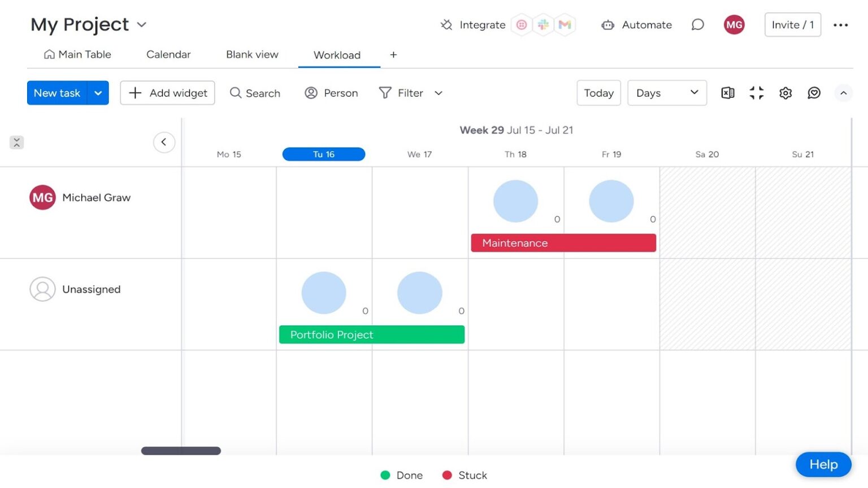
Task: Export the board to Excel
Action: coord(728,93)
